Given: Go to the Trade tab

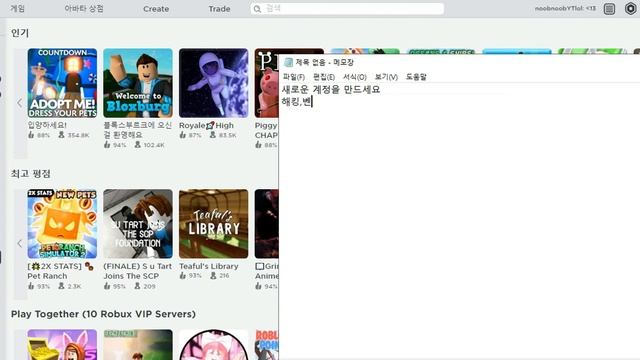Looking at the screenshot, I should [219, 9].
